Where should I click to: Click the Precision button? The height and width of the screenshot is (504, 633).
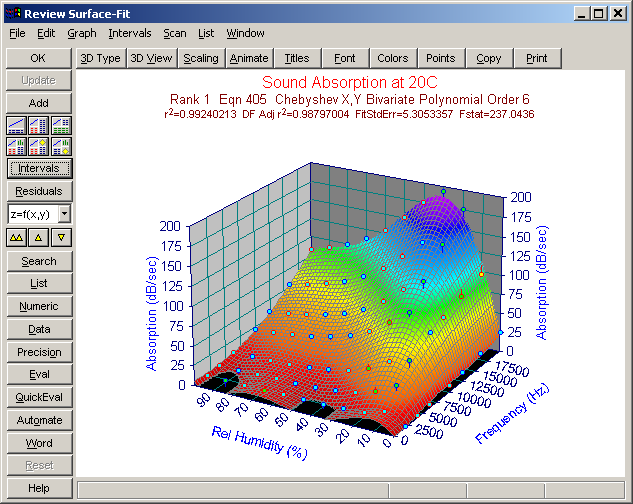pos(39,352)
